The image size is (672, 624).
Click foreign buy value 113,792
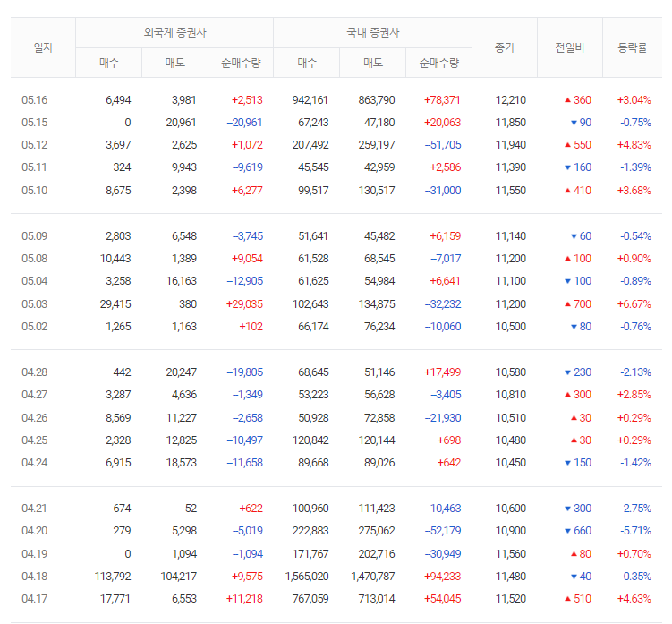pos(113,576)
